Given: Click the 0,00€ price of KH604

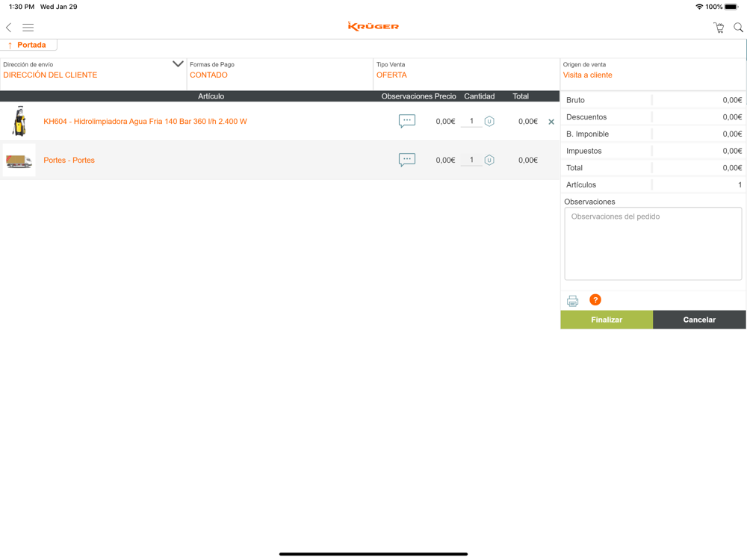Looking at the screenshot, I should (445, 122).
